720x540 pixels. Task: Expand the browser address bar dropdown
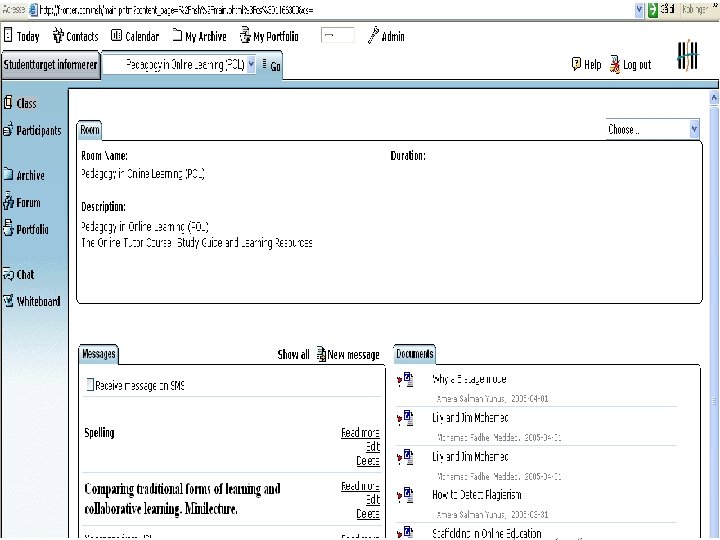coord(639,10)
